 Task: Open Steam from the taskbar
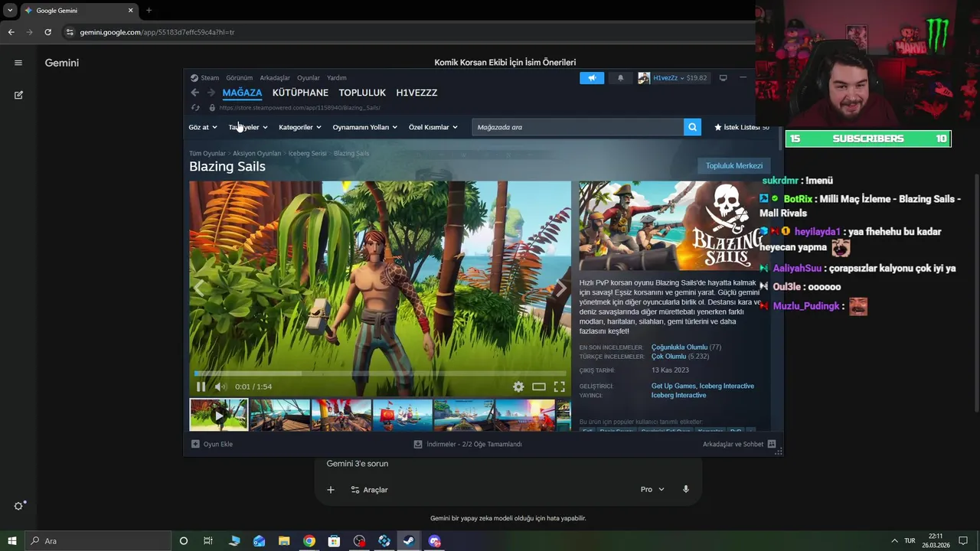click(409, 541)
